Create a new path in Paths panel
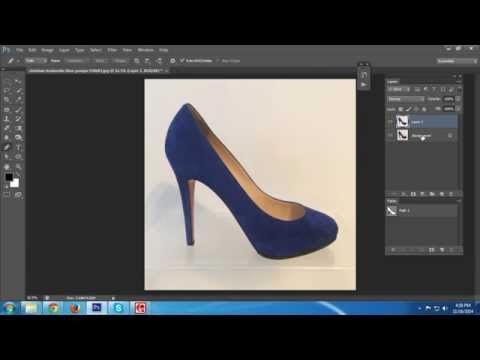Viewport: 480px width, 360px height. [x=442, y=250]
